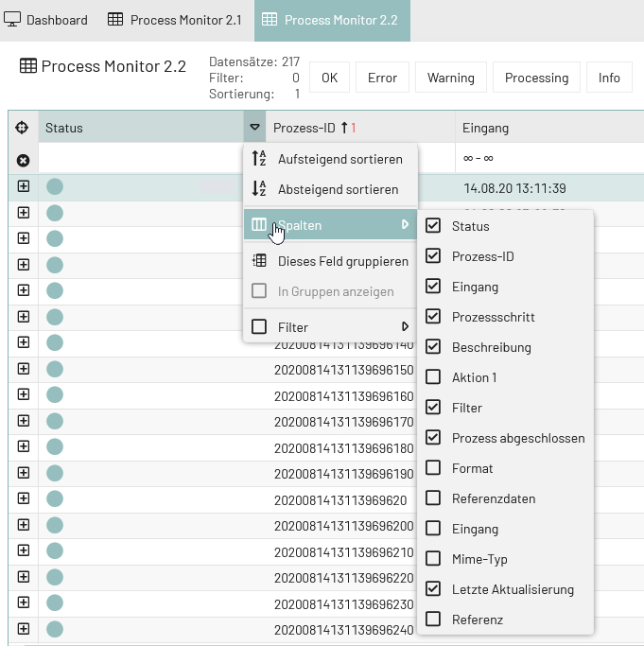Uncheck the Beschreibung column checkbox

tap(433, 347)
